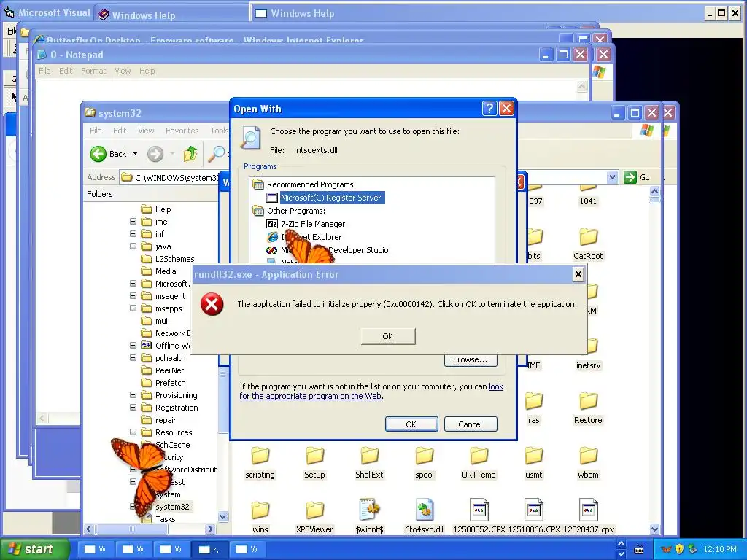Click the scripting folder icon
This screenshot has height=560, width=747.
point(260,456)
